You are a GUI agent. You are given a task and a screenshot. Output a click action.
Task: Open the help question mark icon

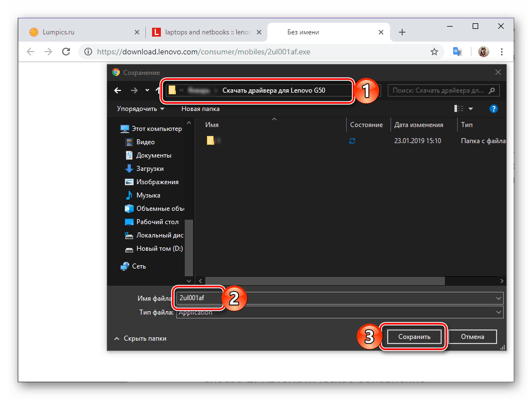(494, 109)
